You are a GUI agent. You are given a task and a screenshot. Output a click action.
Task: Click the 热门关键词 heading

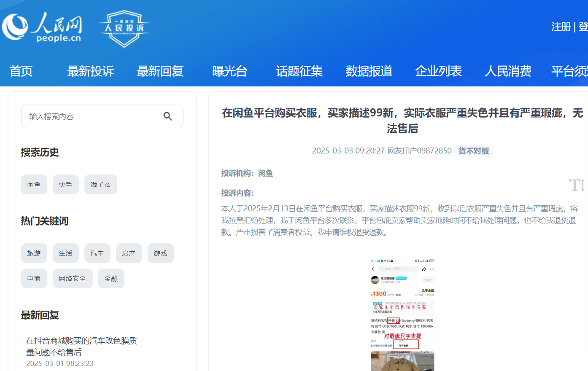tap(45, 221)
